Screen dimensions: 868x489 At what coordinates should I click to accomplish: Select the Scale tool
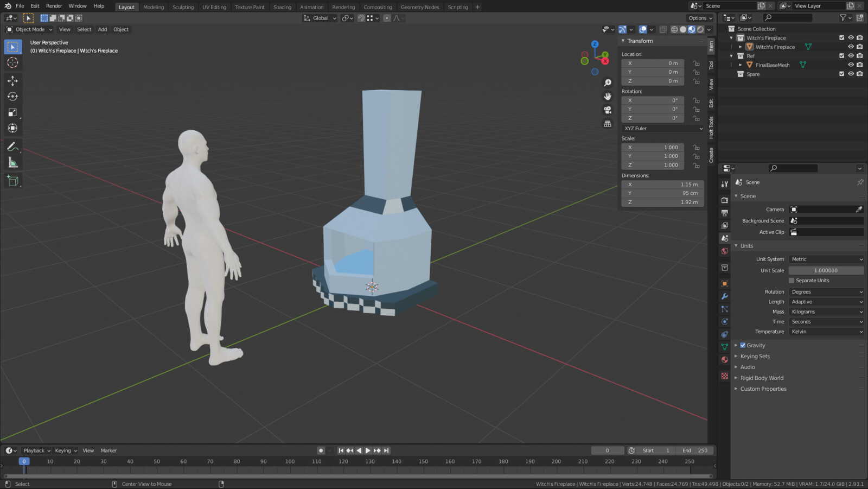[12, 112]
